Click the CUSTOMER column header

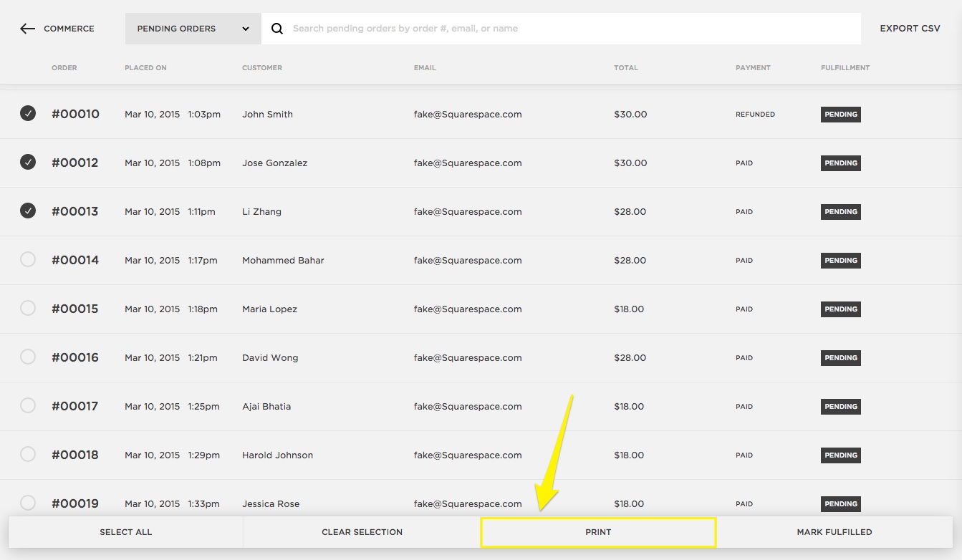(x=262, y=67)
